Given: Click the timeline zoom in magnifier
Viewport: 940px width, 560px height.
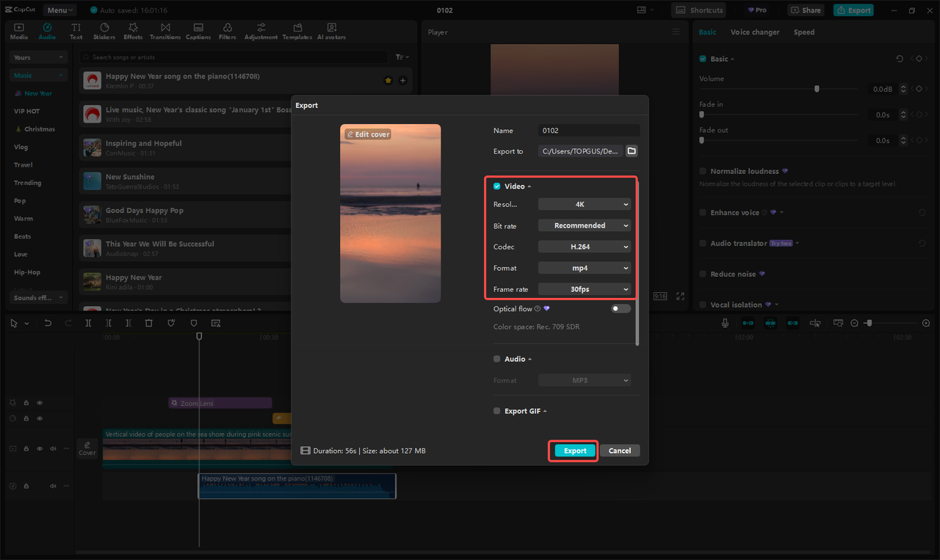Looking at the screenshot, I should [926, 323].
